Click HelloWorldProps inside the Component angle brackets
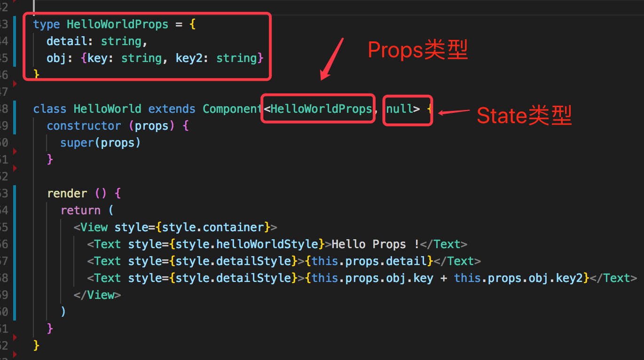The height and width of the screenshot is (360, 644). pos(321,109)
